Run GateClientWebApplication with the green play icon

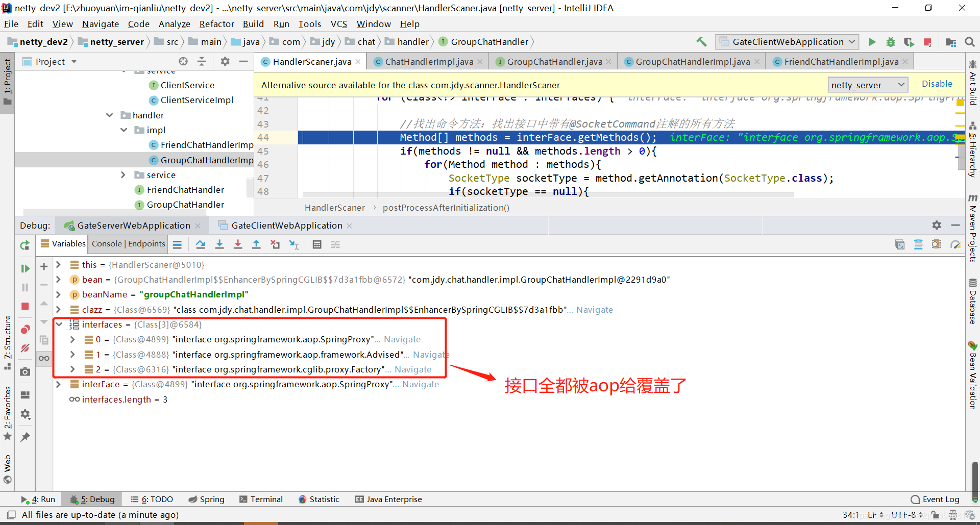[x=872, y=42]
